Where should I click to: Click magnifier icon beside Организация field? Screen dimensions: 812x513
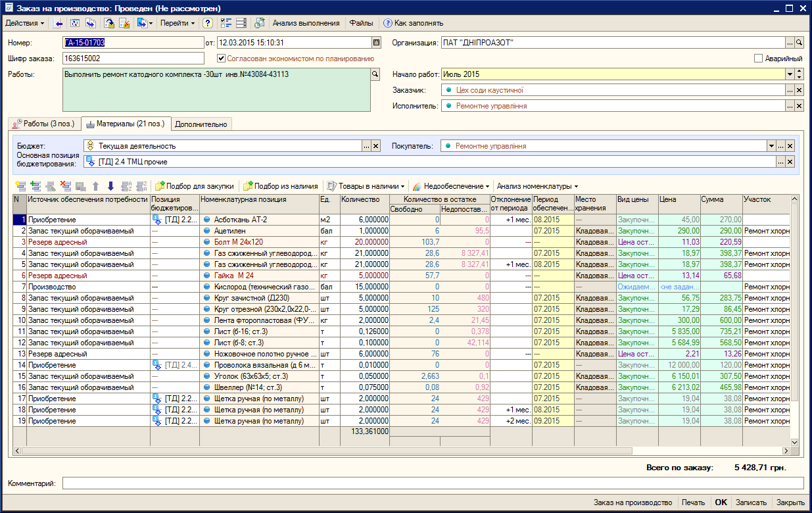tap(800, 42)
